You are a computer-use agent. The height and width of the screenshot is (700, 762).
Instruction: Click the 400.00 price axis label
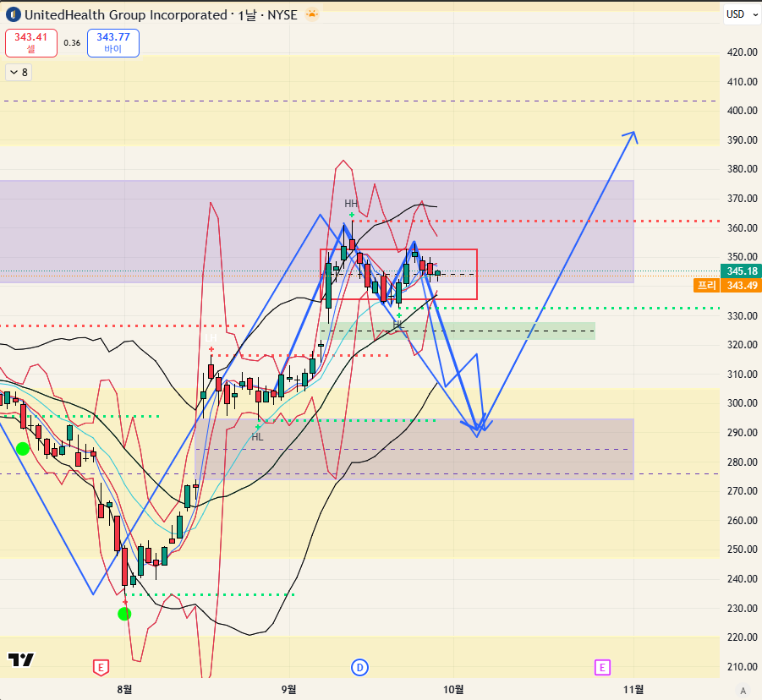(742, 110)
